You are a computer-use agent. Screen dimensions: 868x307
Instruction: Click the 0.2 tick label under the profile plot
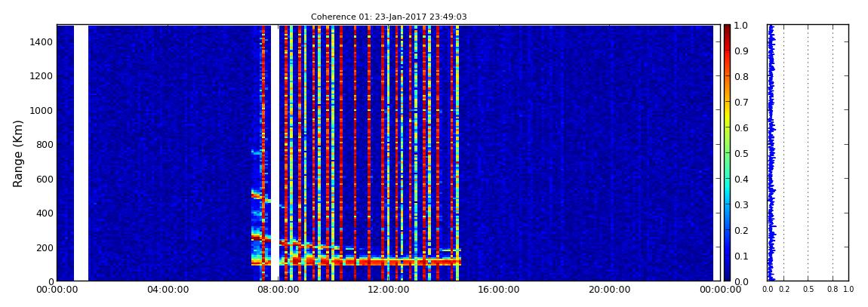point(783,290)
